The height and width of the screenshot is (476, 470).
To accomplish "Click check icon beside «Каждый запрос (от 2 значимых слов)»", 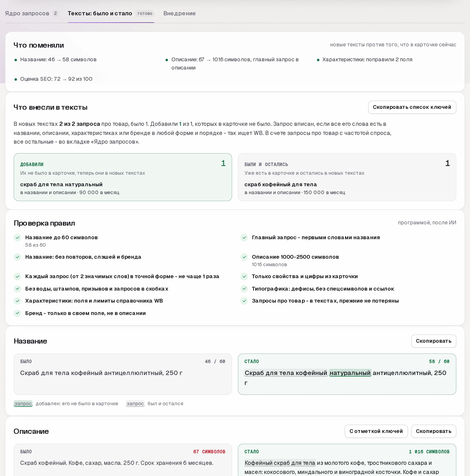I will (18, 276).
